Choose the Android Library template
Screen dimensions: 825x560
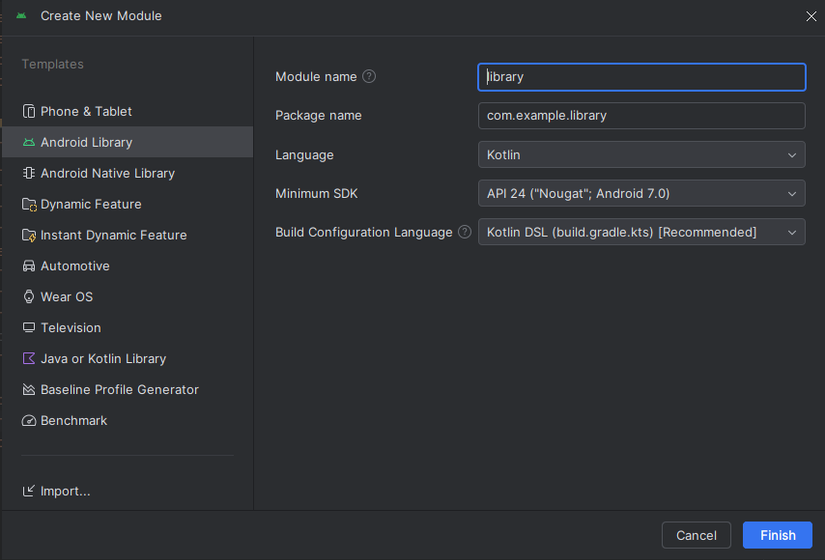[x=127, y=142]
